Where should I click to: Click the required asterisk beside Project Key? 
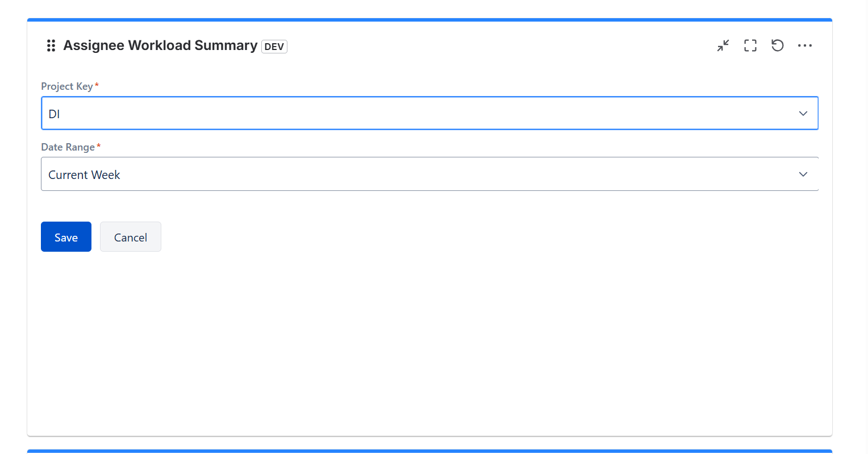[x=96, y=84]
